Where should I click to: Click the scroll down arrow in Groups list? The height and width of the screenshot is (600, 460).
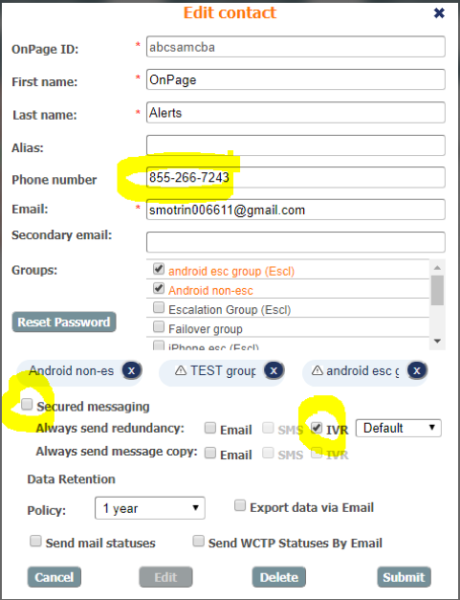[437, 341]
